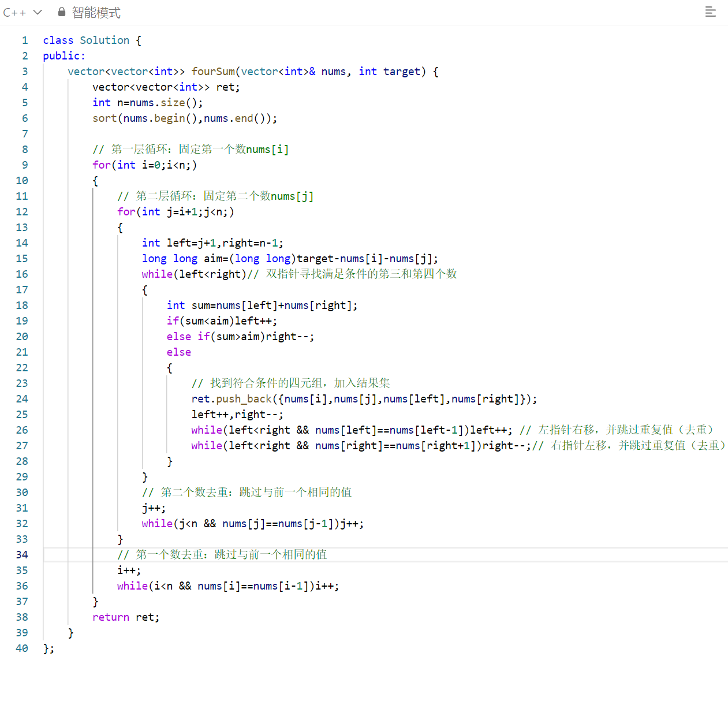Open the C++ language dropdown

23,12
